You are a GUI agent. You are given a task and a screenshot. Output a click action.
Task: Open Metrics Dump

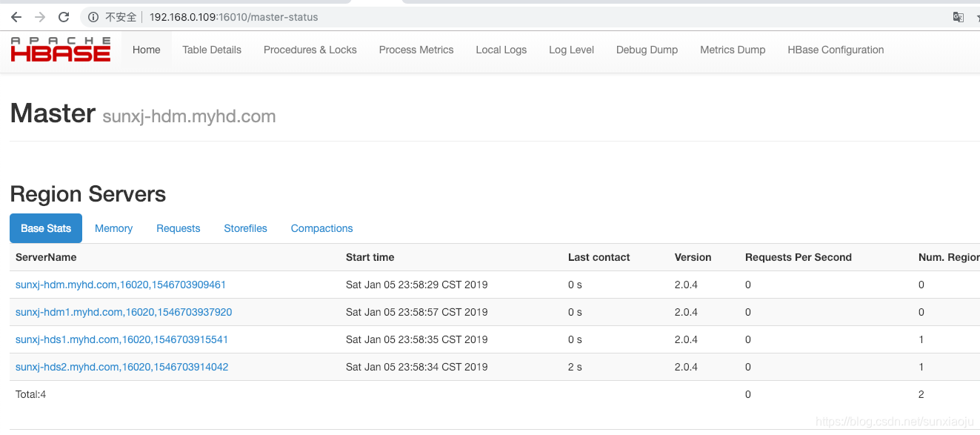(x=733, y=50)
